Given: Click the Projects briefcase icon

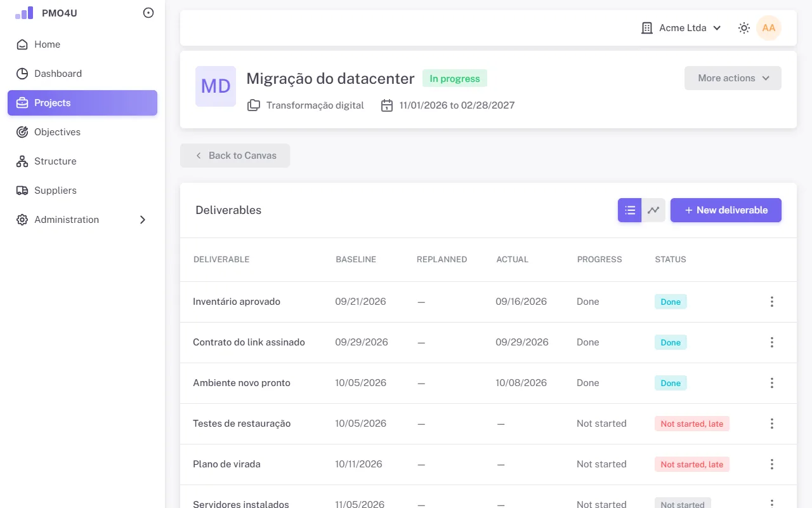Looking at the screenshot, I should pyautogui.click(x=22, y=103).
